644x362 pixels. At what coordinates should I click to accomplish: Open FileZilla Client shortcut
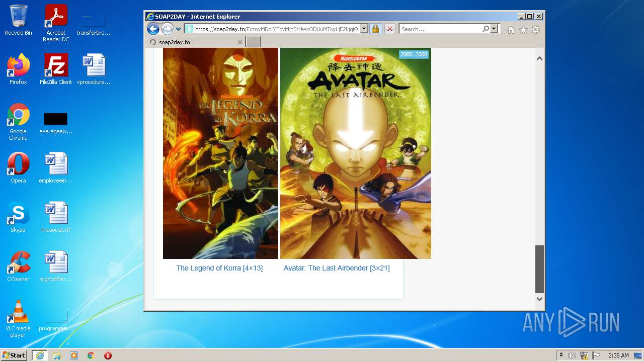pos(56,69)
